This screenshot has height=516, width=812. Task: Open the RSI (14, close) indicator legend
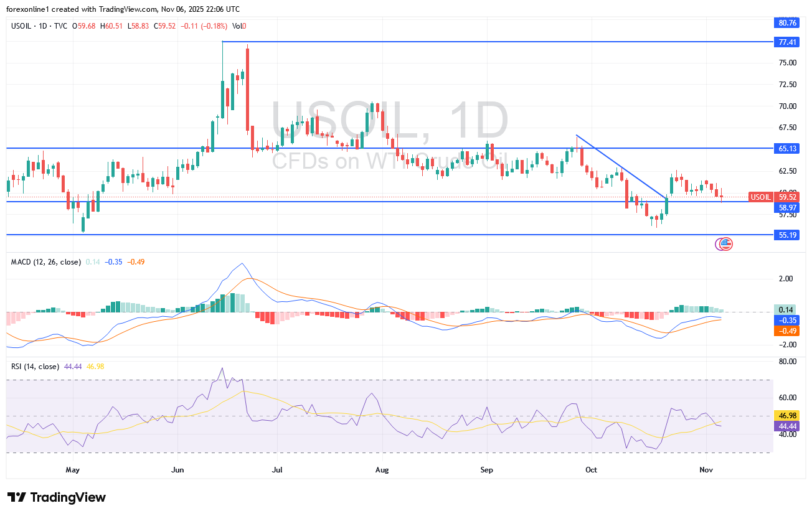(35, 367)
